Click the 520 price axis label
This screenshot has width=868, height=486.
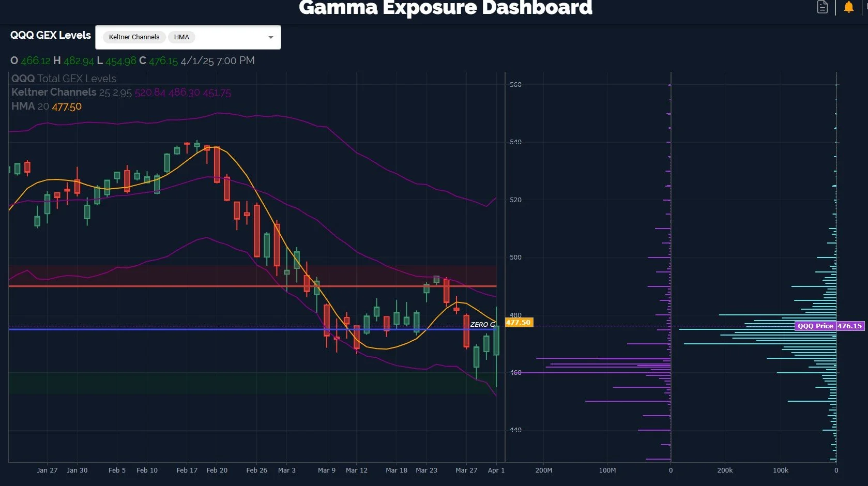click(515, 200)
